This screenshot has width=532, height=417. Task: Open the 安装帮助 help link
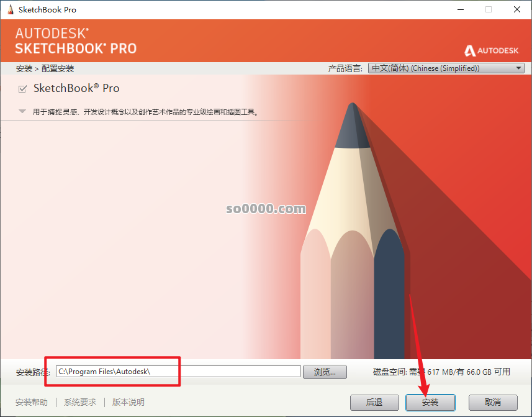point(32,402)
